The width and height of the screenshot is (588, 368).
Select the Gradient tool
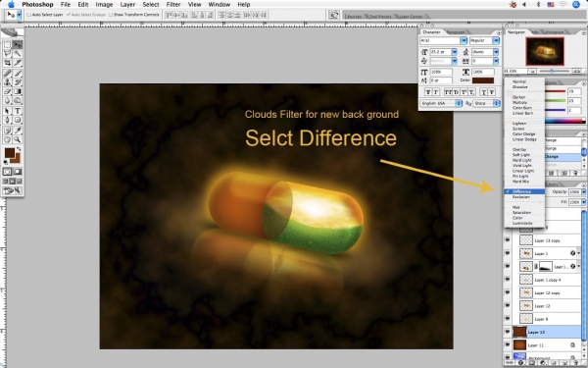click(x=18, y=91)
